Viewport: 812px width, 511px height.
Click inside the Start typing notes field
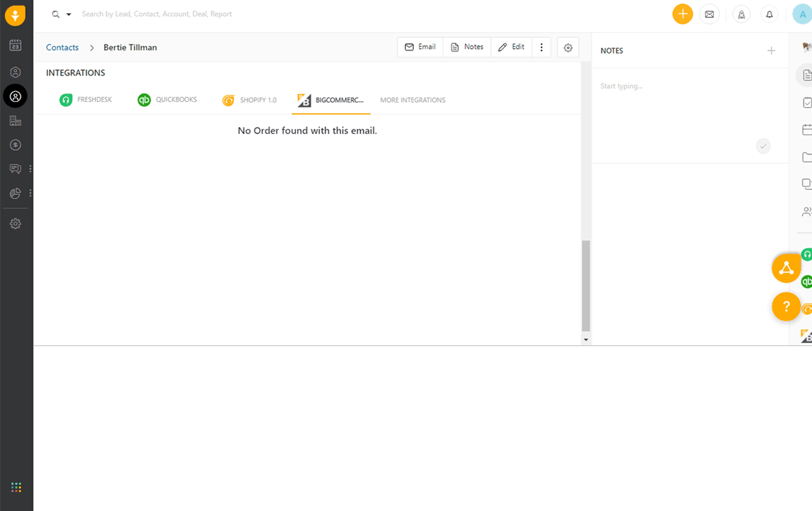click(662, 86)
